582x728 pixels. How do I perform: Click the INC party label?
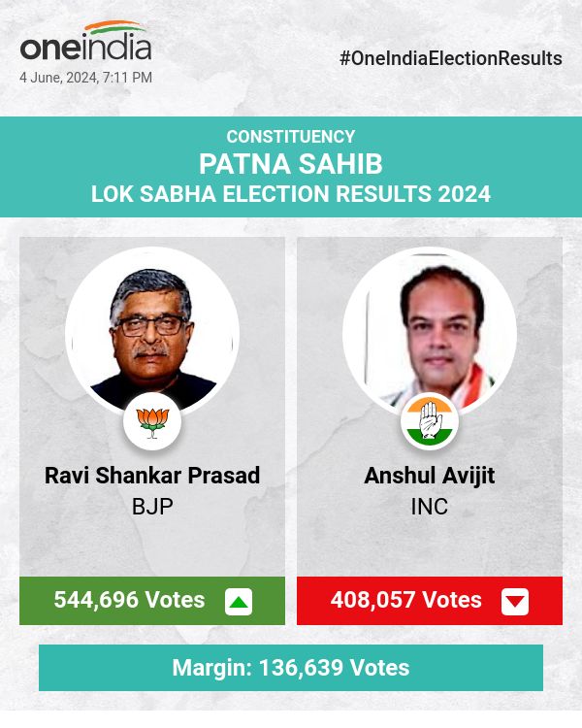coord(430,507)
